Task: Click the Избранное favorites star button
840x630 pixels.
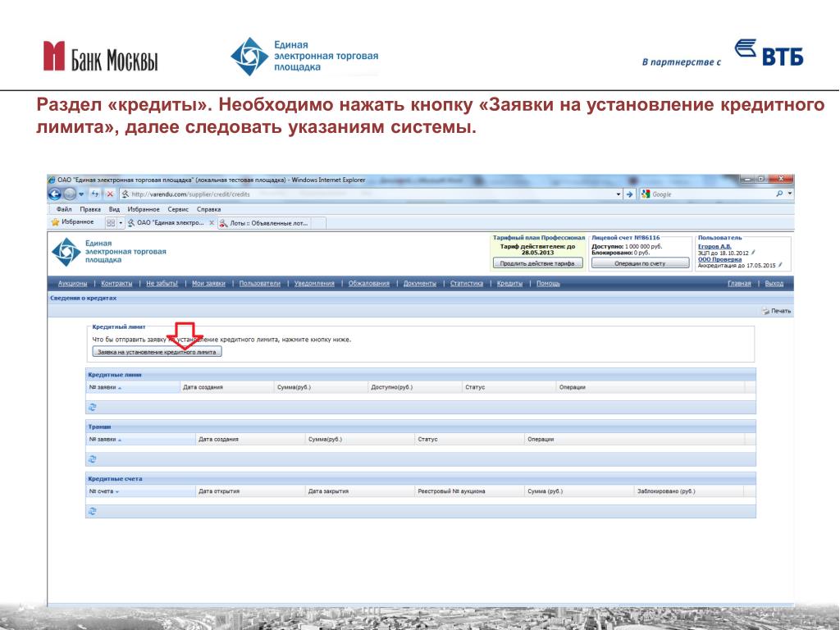Action: tap(72, 221)
